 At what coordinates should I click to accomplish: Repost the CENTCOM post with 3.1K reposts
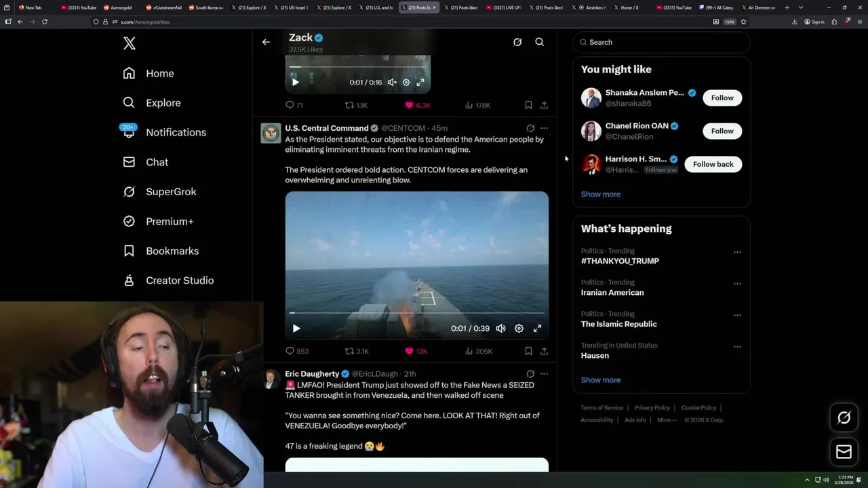pyautogui.click(x=357, y=351)
